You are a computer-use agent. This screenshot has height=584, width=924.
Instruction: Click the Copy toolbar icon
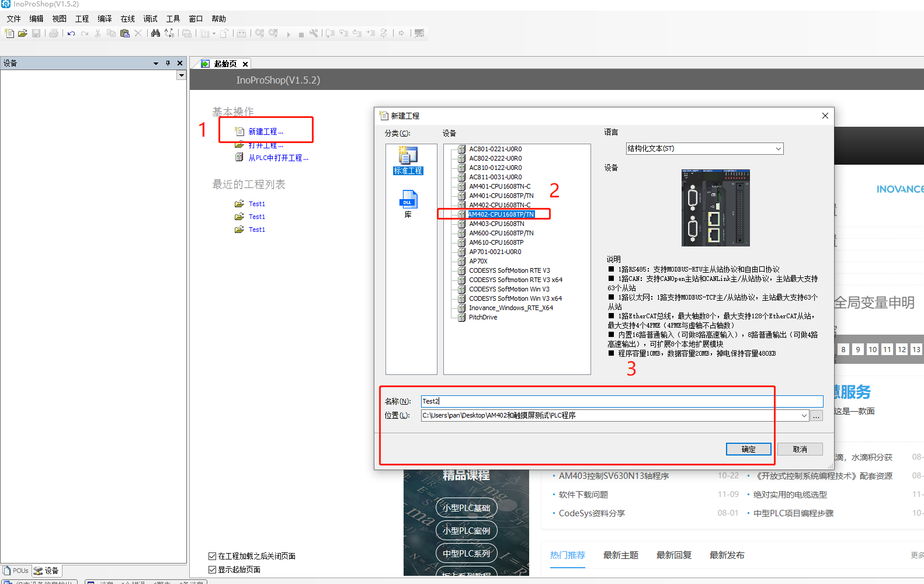[111, 33]
